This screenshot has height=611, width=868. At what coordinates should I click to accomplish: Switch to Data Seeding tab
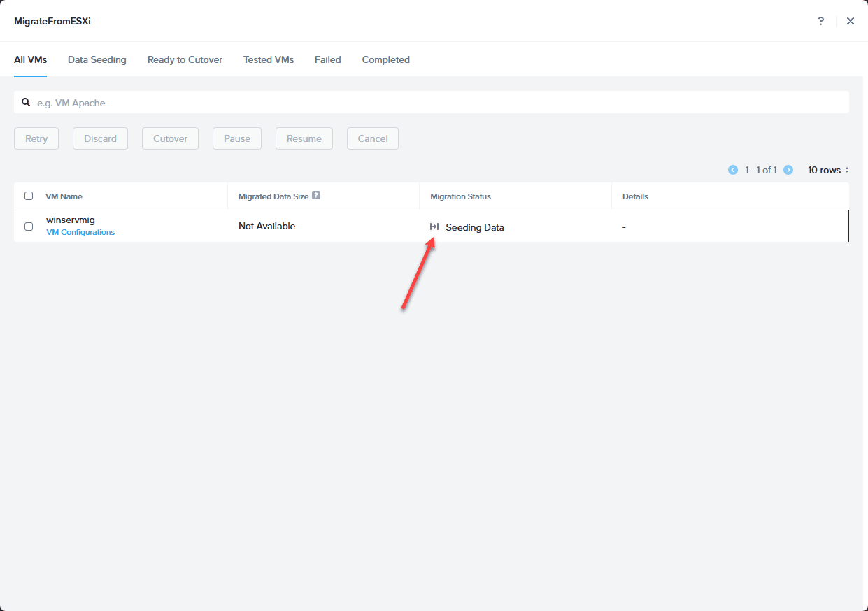pyautogui.click(x=97, y=59)
